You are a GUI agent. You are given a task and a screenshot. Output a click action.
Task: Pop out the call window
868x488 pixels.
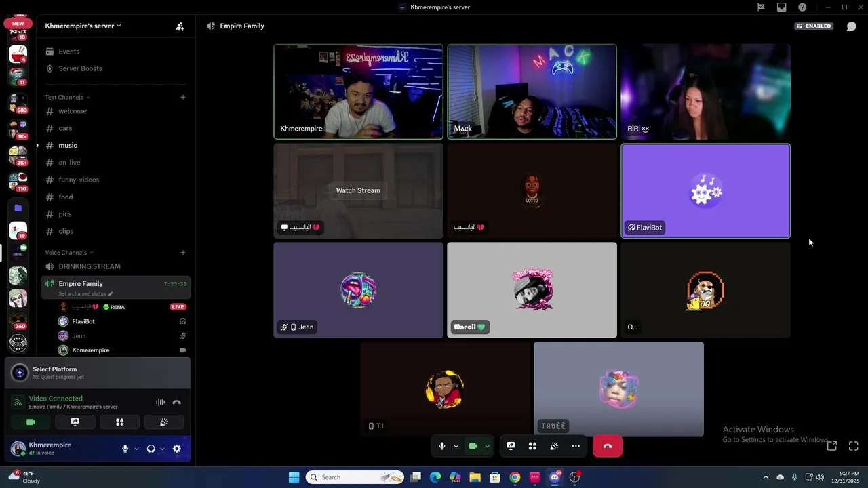(x=832, y=446)
